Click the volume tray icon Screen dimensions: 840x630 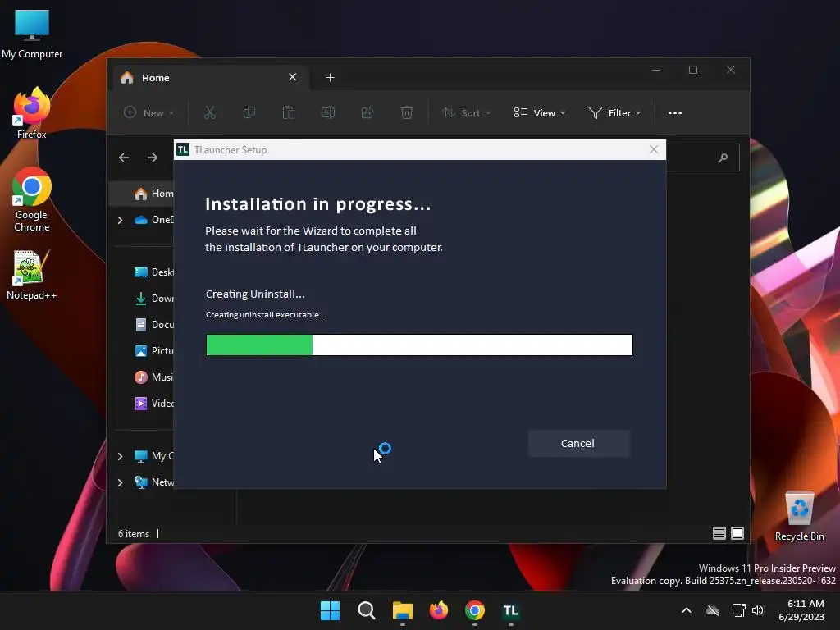point(758,610)
